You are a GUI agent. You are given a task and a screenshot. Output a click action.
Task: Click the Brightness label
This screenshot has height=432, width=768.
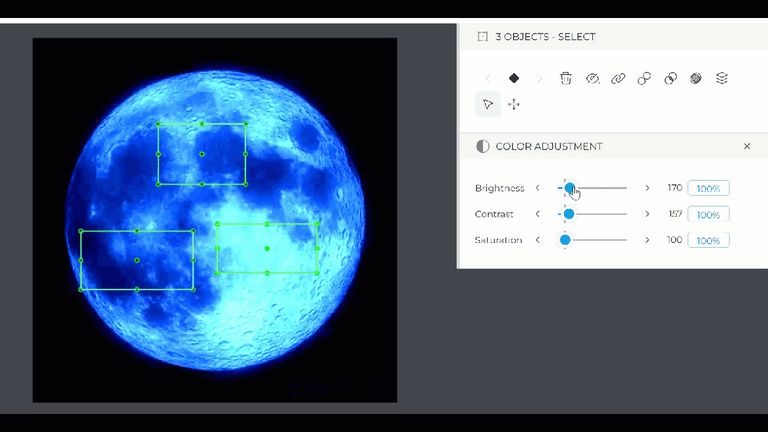(500, 188)
